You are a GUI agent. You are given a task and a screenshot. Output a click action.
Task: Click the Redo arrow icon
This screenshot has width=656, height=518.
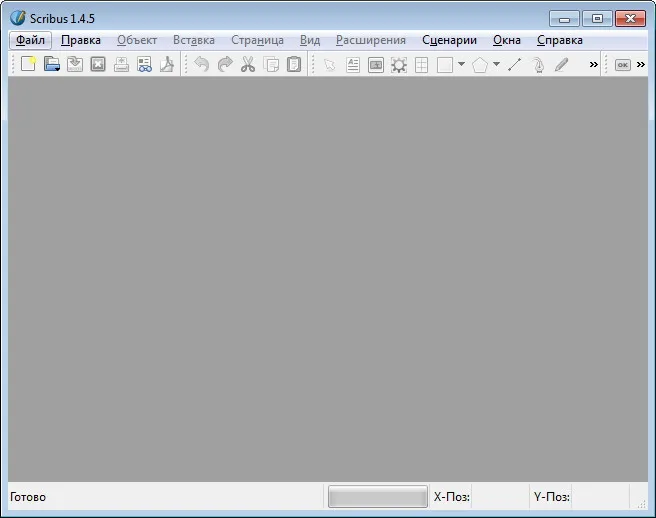pos(225,64)
